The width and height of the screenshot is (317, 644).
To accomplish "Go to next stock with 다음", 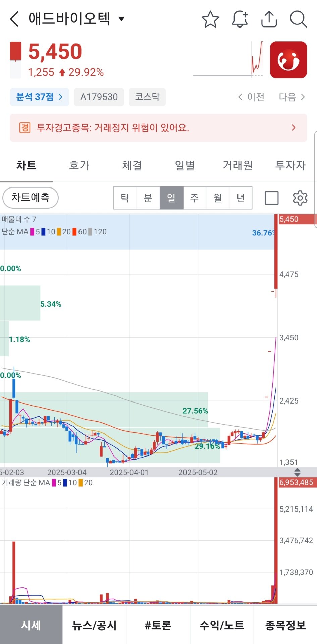I will pyautogui.click(x=292, y=97).
